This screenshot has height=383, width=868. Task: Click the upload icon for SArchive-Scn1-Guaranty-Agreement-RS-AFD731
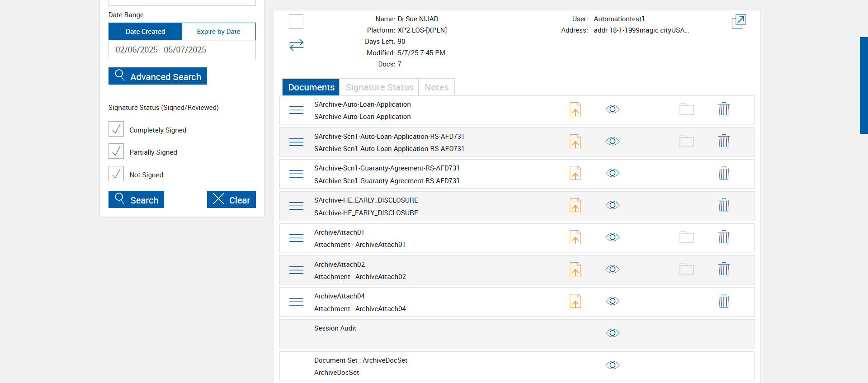coord(575,173)
